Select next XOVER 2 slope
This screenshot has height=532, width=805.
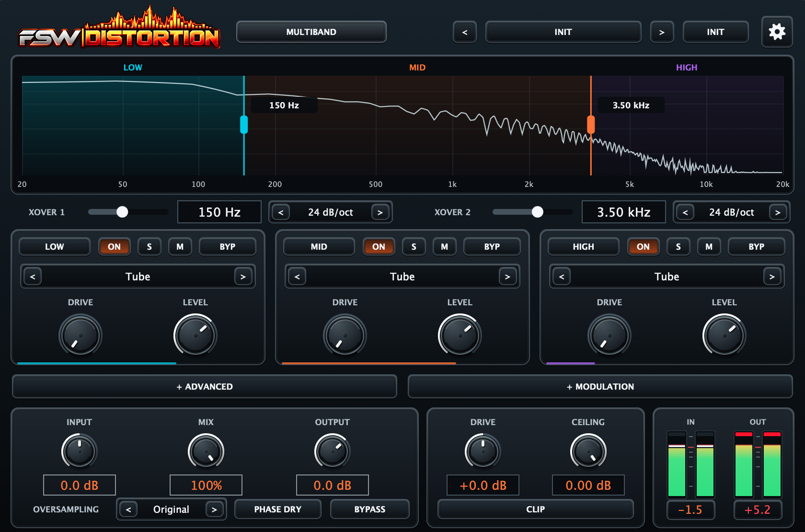778,212
